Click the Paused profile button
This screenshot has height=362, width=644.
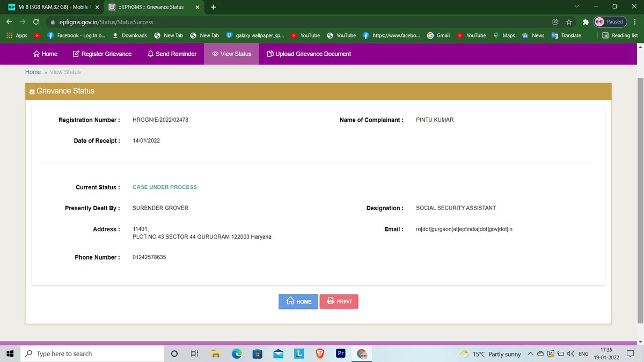[610, 22]
